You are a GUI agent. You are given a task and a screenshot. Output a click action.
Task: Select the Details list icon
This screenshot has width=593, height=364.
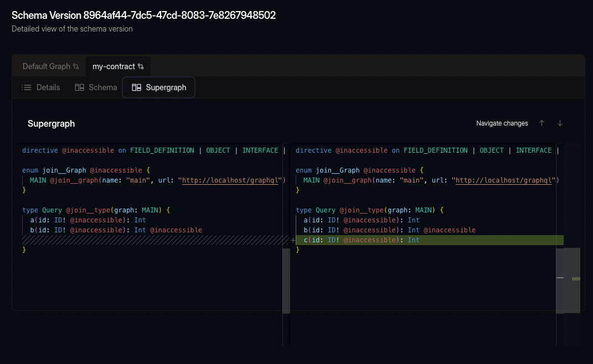[x=26, y=87]
